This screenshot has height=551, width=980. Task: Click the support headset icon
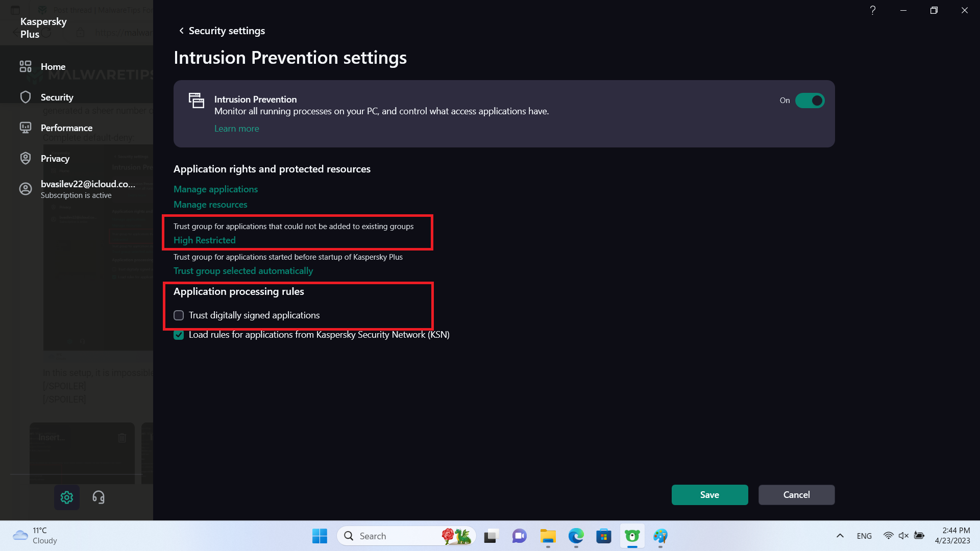click(x=99, y=497)
